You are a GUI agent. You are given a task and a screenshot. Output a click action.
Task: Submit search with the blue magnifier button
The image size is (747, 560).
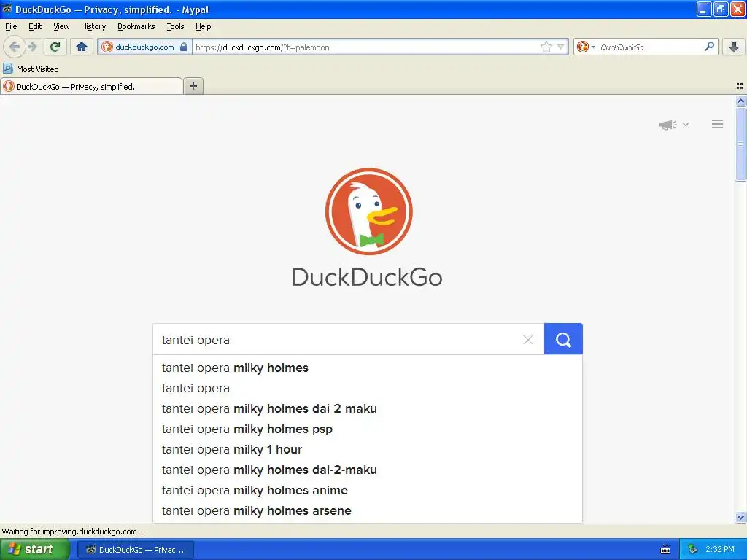click(x=563, y=339)
